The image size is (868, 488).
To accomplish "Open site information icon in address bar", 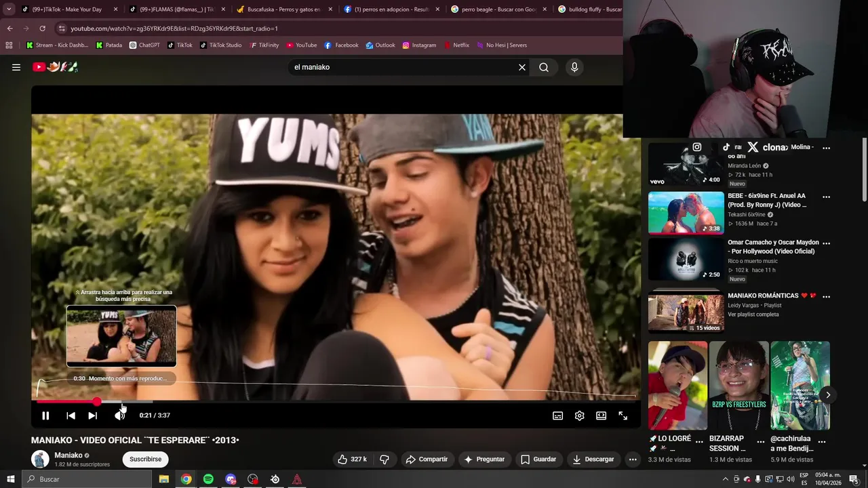I will 62,28.
